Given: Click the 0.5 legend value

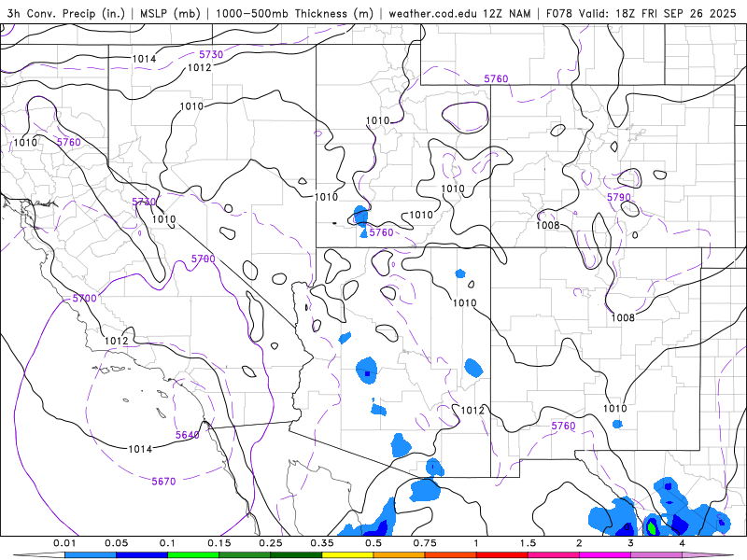Looking at the screenshot, I should tap(373, 543).
